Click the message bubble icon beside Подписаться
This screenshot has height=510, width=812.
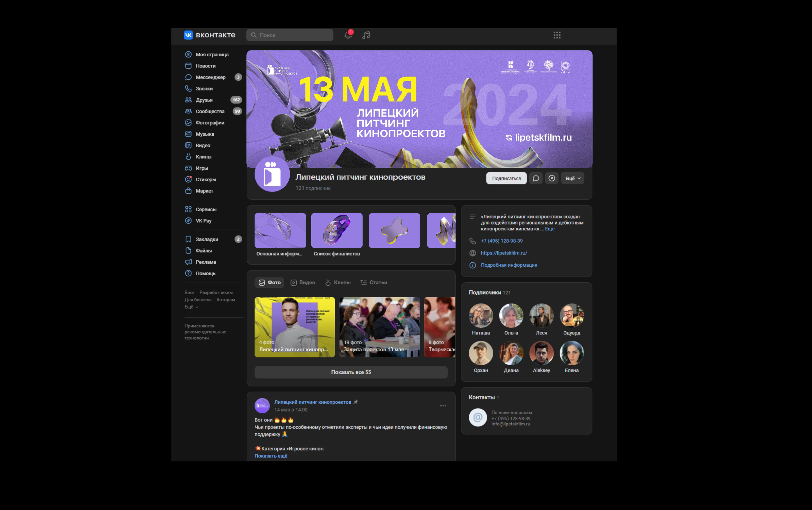click(x=535, y=178)
